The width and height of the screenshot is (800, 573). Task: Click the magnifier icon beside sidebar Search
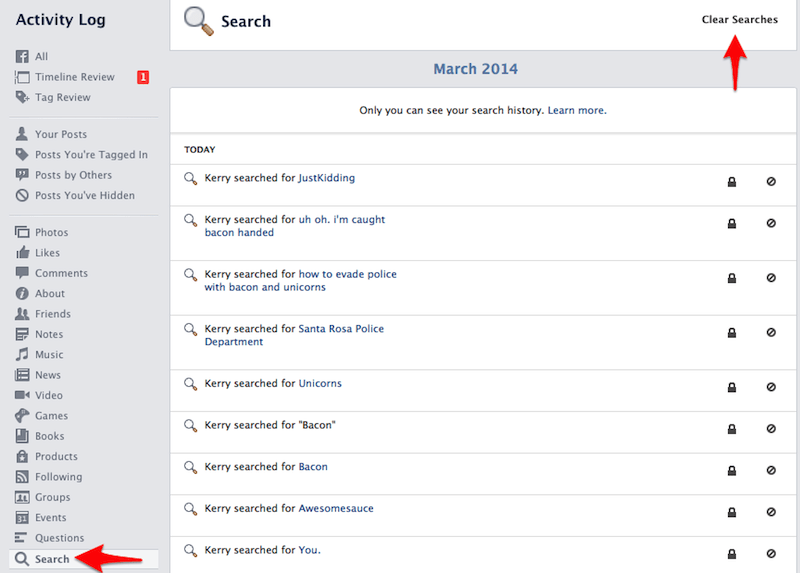point(22,559)
